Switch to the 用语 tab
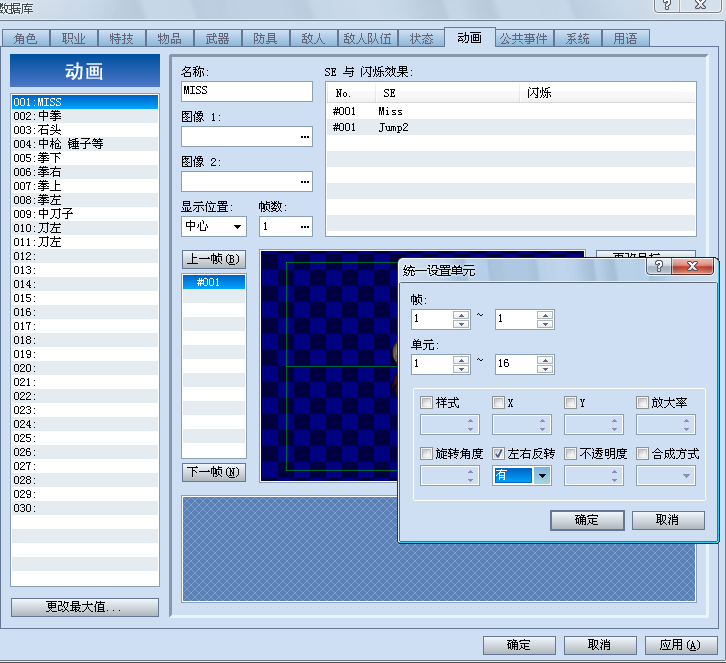Screen dimensions: 726x663 tap(626, 38)
